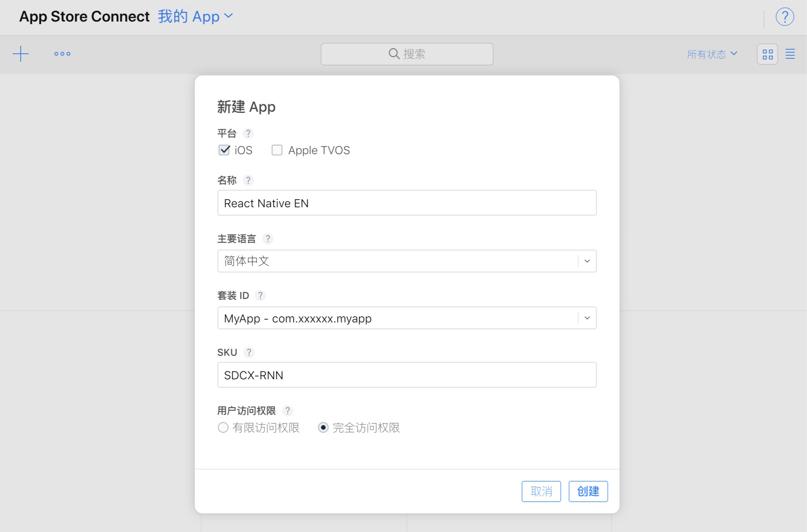
Task: Open the 主要语言 简体中文 dropdown
Action: click(407, 261)
